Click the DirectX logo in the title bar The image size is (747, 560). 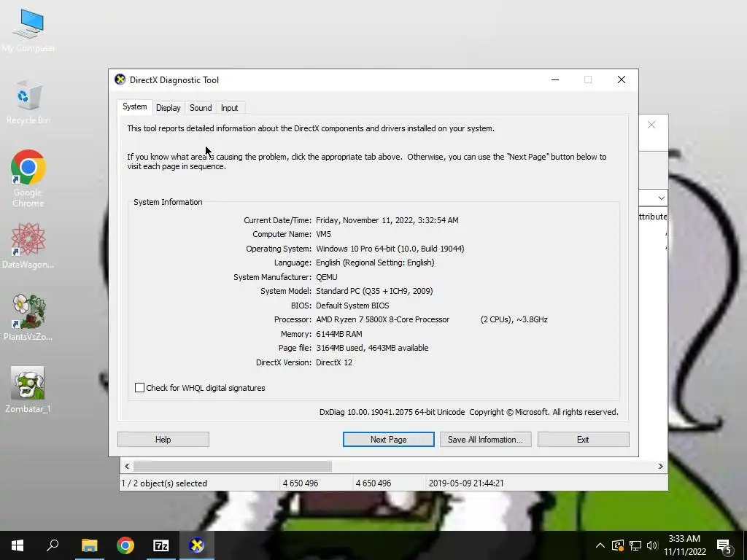point(120,79)
